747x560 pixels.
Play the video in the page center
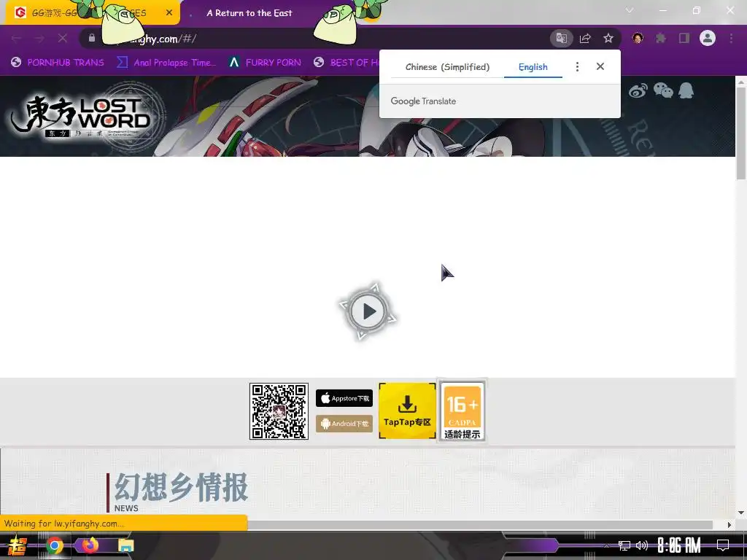368,311
